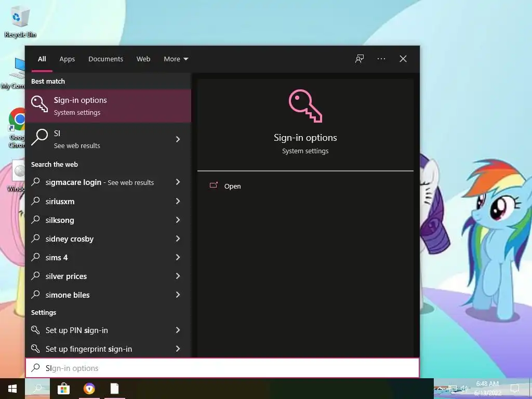Switch to the Apps search tab
The image size is (532, 399).
(67, 59)
